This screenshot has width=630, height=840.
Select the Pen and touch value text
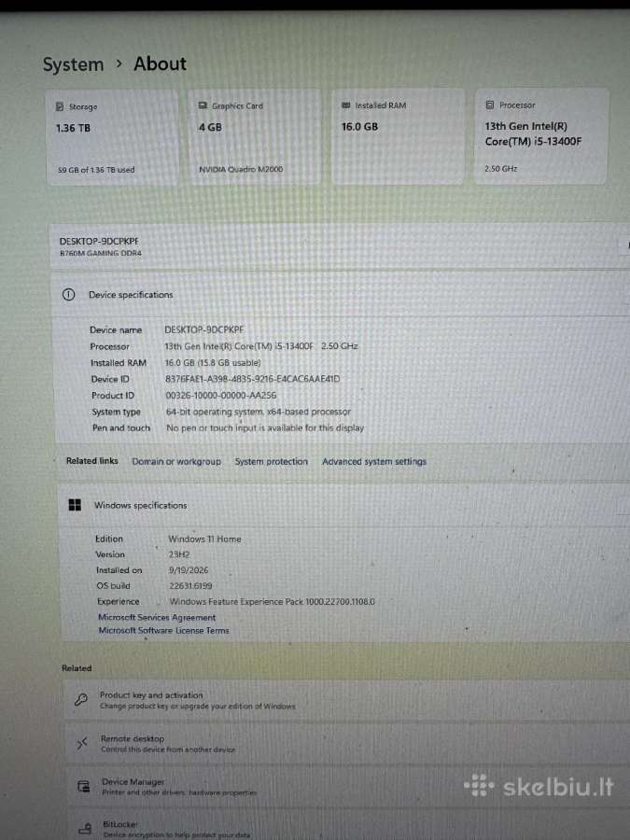(265, 428)
